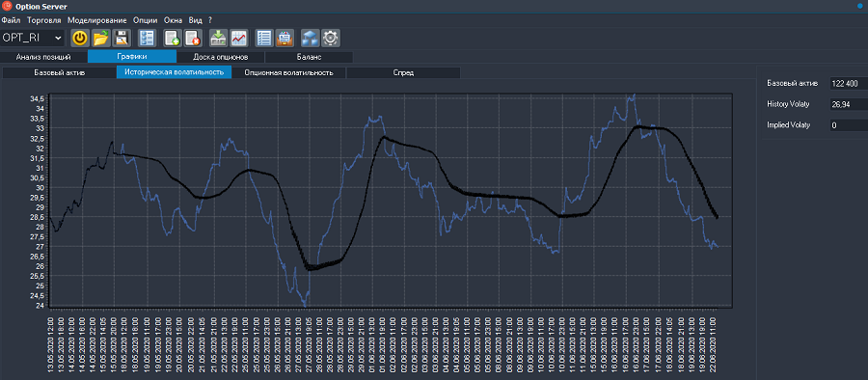Click the History Volaty field 26,94
The image size is (868, 380).
click(x=848, y=104)
